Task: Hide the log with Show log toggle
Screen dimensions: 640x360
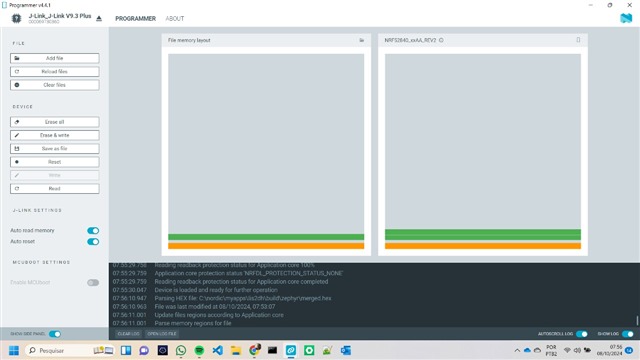Action: point(628,334)
